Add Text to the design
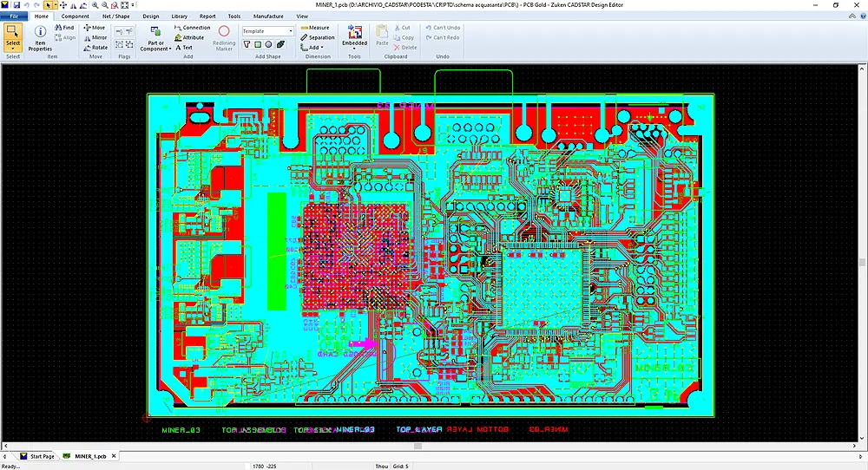Screen dimensions: 868x470 pos(184,48)
